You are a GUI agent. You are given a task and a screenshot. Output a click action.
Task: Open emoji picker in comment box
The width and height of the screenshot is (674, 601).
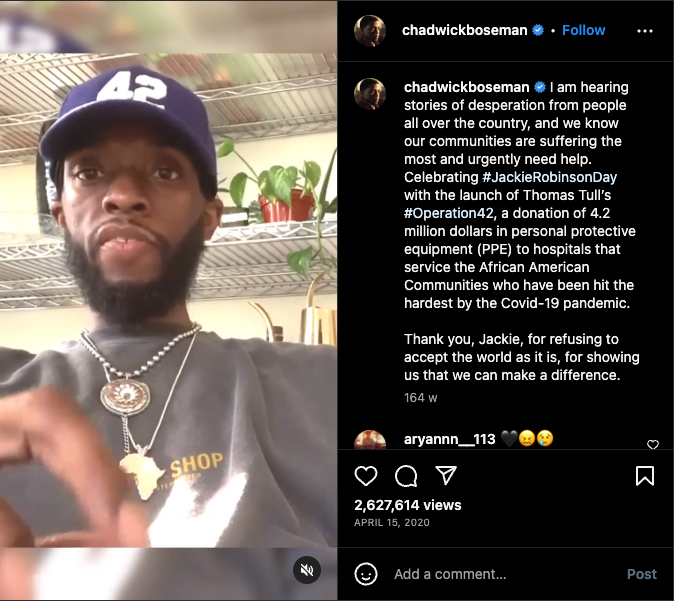click(x=366, y=574)
